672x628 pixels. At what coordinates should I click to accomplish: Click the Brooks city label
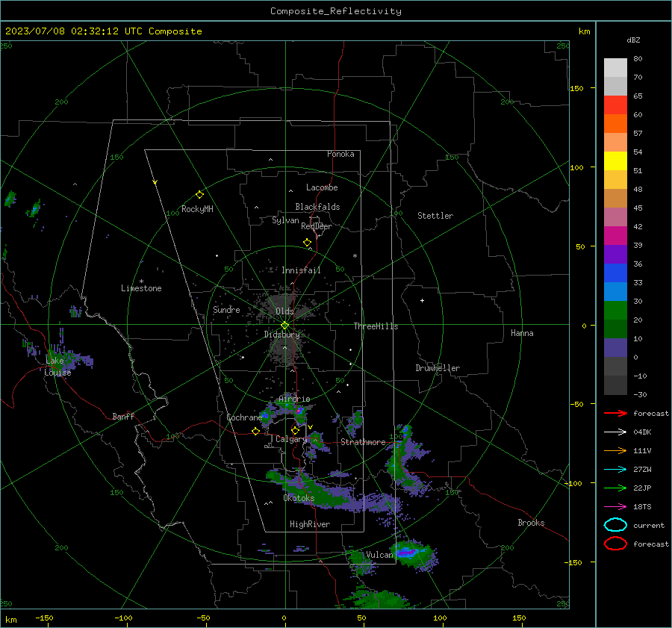531,523
